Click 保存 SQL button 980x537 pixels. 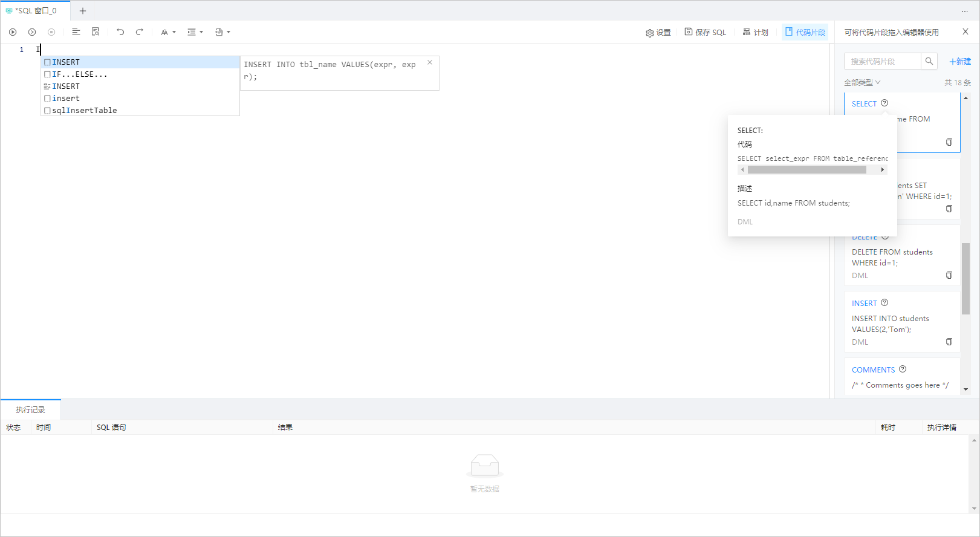(x=705, y=32)
